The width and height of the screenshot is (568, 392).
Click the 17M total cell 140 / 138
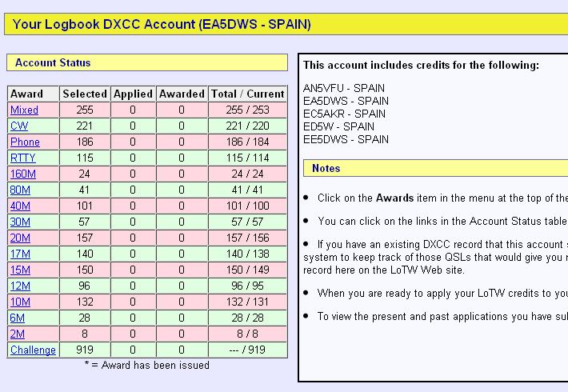tap(248, 254)
